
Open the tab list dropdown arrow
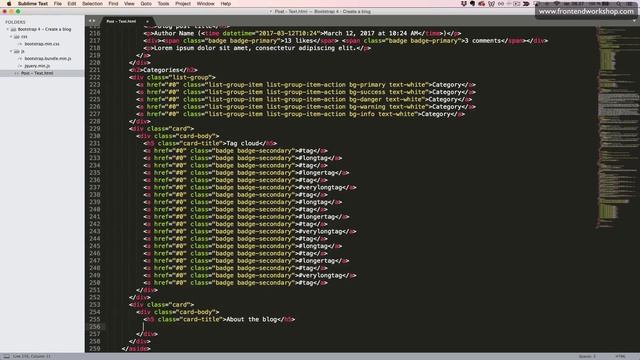pyautogui.click(x=635, y=21)
